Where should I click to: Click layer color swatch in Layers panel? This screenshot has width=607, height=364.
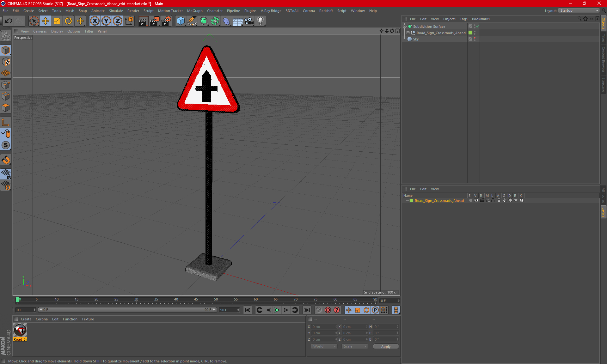[x=411, y=201]
